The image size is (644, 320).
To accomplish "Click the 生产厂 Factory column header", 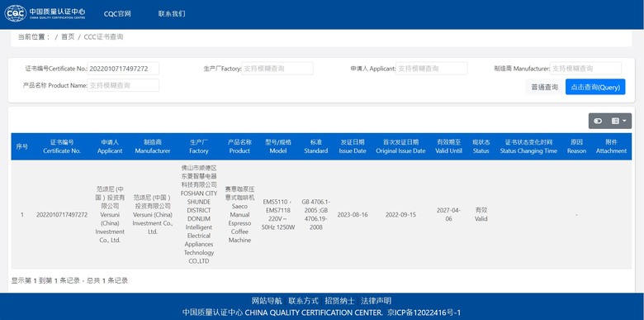I will (199, 146).
